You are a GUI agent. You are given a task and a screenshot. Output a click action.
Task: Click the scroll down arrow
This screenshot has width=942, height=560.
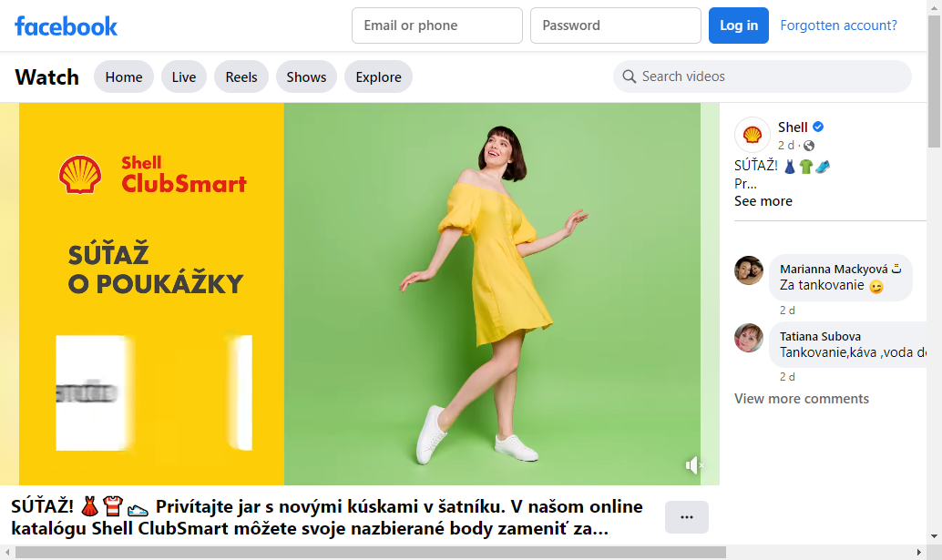[x=934, y=536]
